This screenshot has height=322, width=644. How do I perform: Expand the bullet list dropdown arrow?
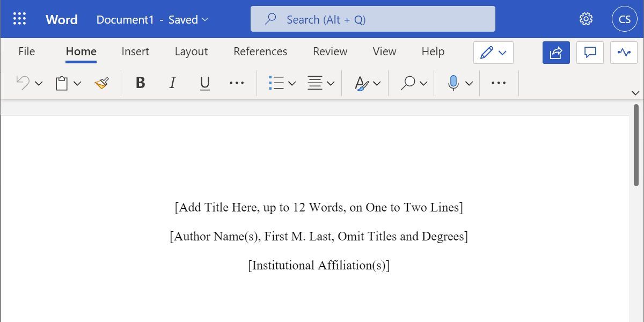click(292, 83)
